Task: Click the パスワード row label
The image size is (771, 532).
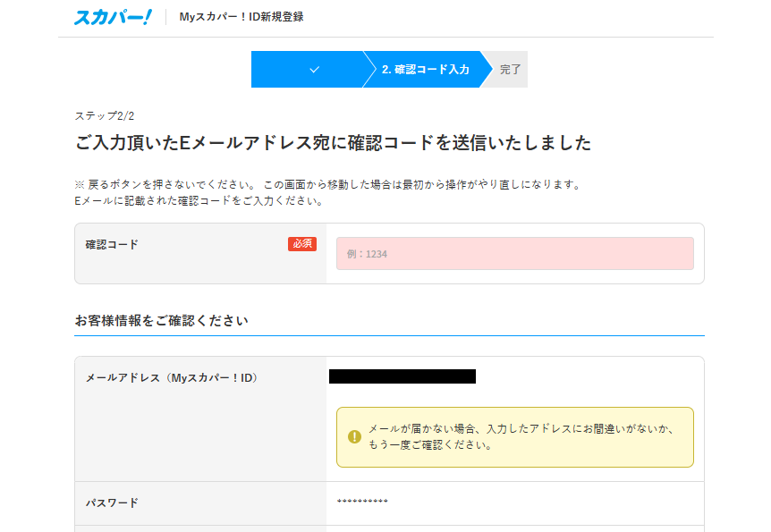Action: pyautogui.click(x=112, y=502)
